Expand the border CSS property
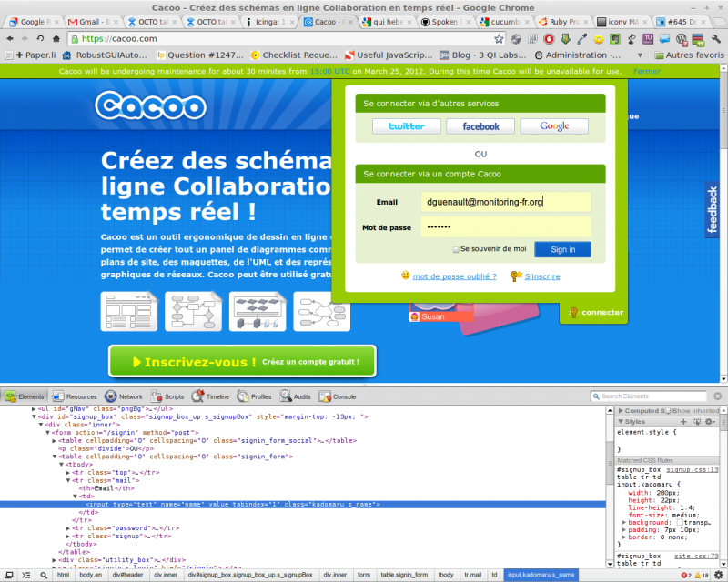Viewport: 728px width, 582px height. point(624,537)
